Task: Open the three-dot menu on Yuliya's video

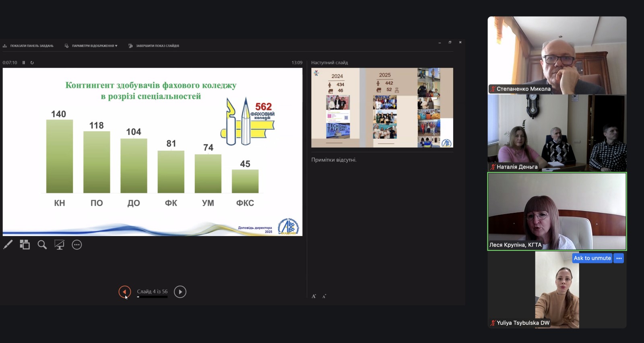Action: coord(619,258)
